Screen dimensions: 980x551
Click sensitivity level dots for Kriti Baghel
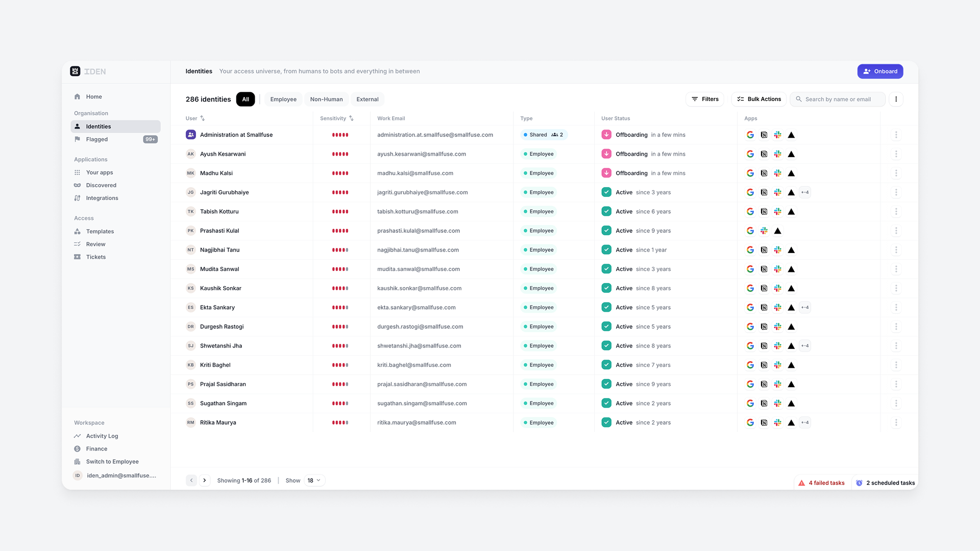coord(340,365)
